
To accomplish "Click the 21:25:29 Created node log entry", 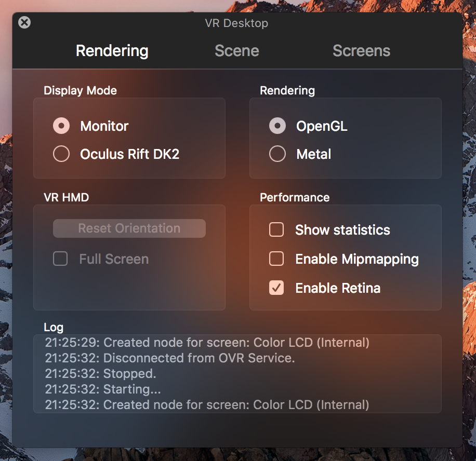I will click(207, 343).
